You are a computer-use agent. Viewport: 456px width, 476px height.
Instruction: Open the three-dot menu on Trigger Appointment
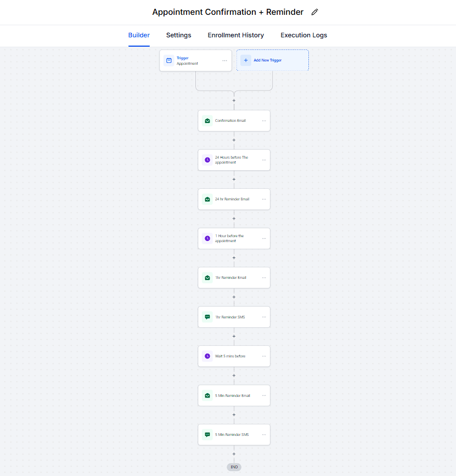(x=224, y=60)
